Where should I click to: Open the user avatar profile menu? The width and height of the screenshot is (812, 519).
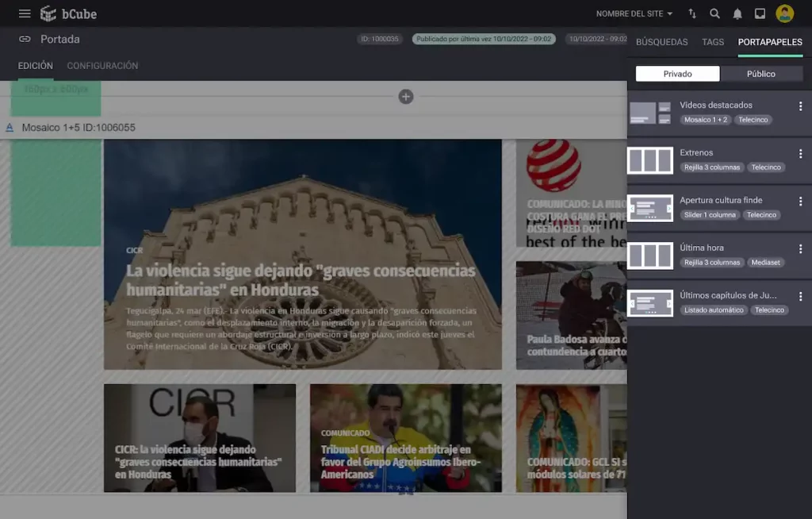point(784,13)
